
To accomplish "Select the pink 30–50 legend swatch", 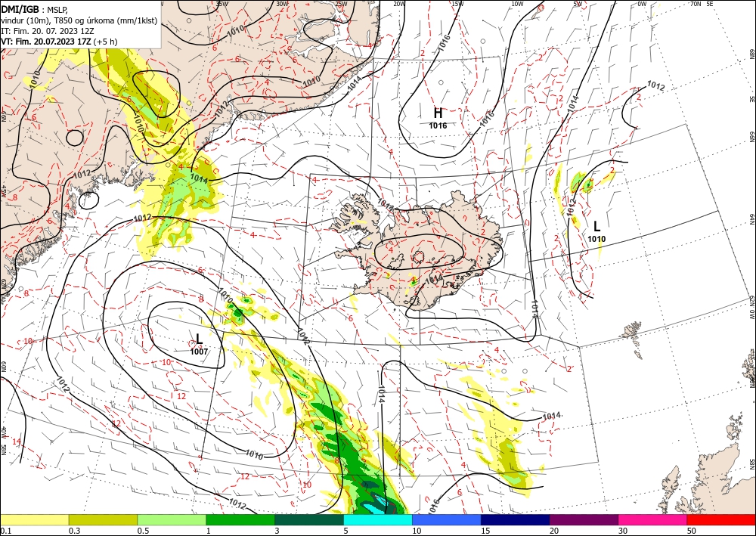I will coord(653,519).
